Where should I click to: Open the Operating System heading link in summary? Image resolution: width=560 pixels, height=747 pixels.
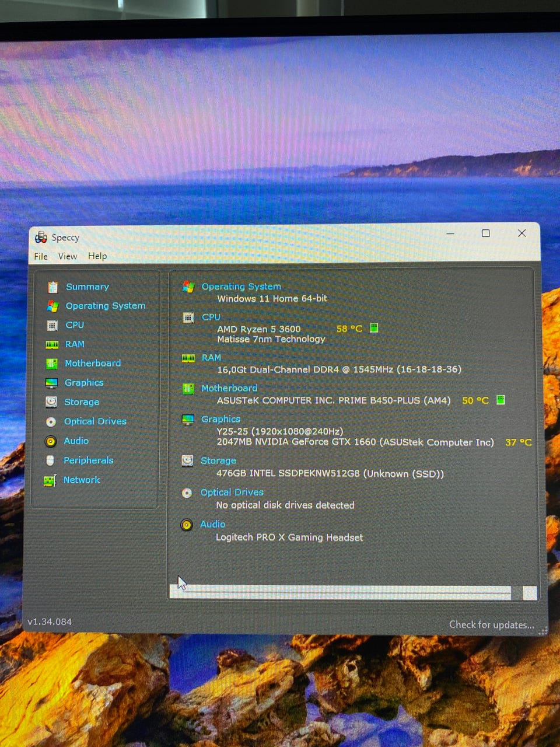tap(241, 287)
